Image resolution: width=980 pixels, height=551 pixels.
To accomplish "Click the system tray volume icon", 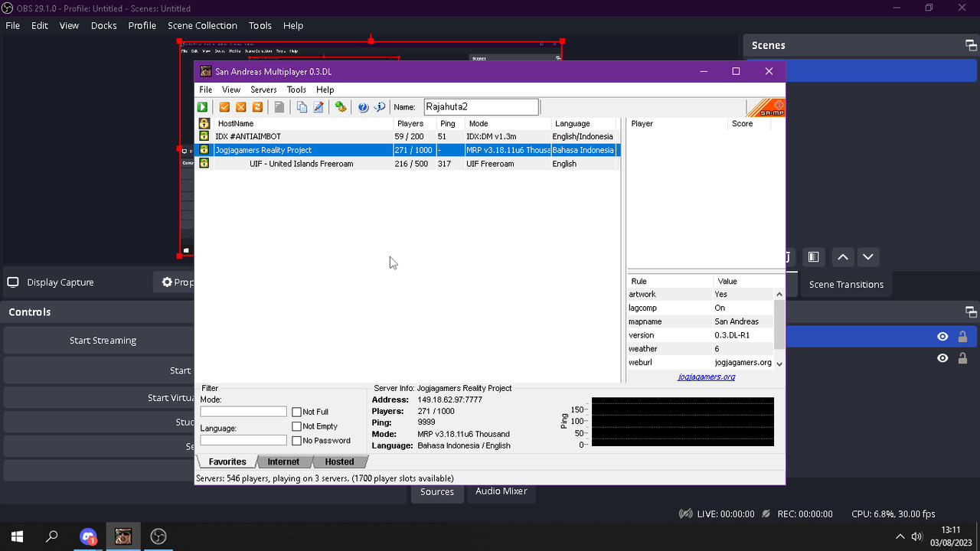I will click(917, 536).
